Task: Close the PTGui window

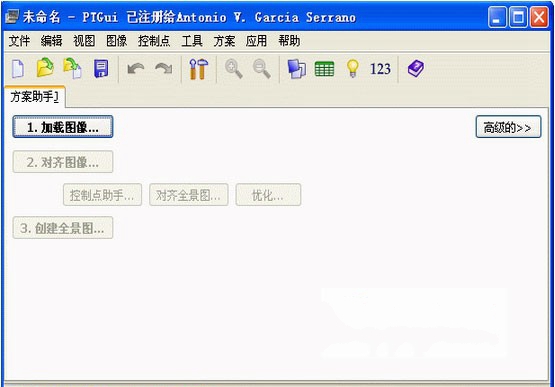Action: click(539, 17)
